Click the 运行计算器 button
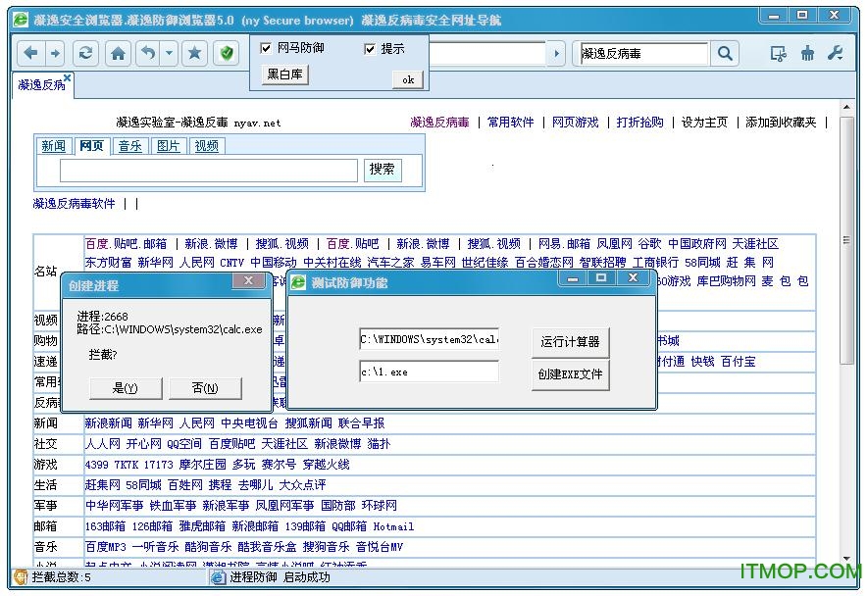Image resolution: width=868 pixels, height=596 pixels. click(570, 342)
